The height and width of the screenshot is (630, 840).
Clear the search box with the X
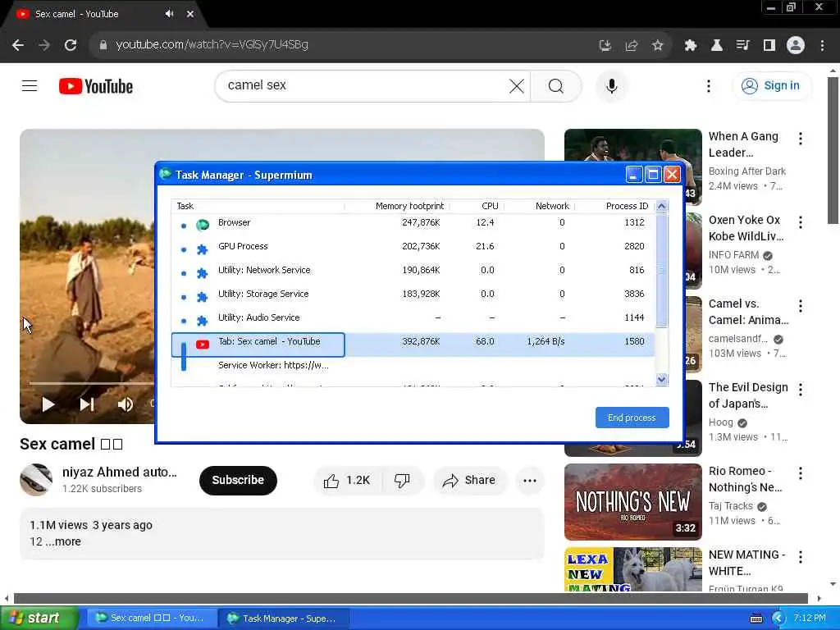pos(517,85)
